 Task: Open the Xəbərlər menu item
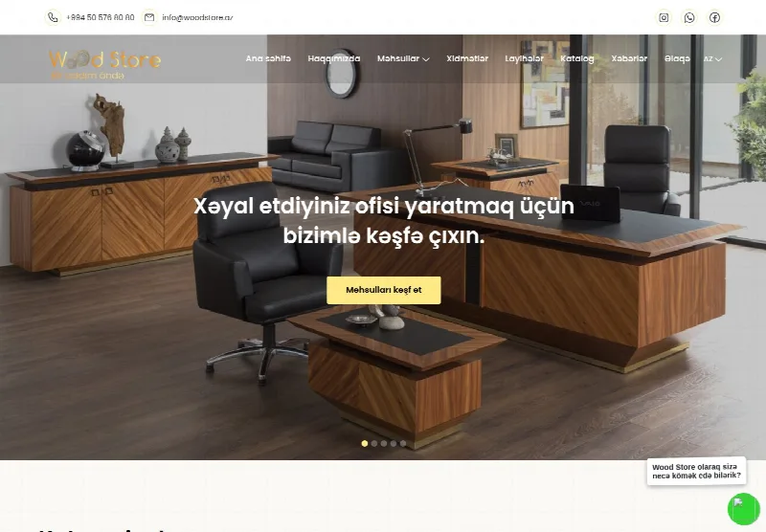click(629, 58)
